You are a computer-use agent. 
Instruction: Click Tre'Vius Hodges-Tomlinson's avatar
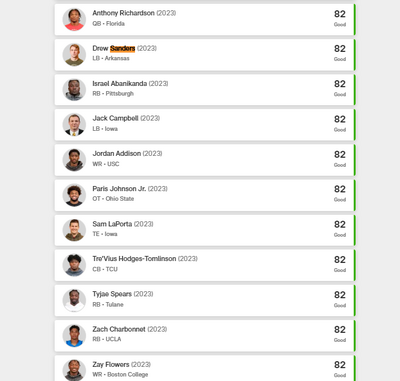74,265
